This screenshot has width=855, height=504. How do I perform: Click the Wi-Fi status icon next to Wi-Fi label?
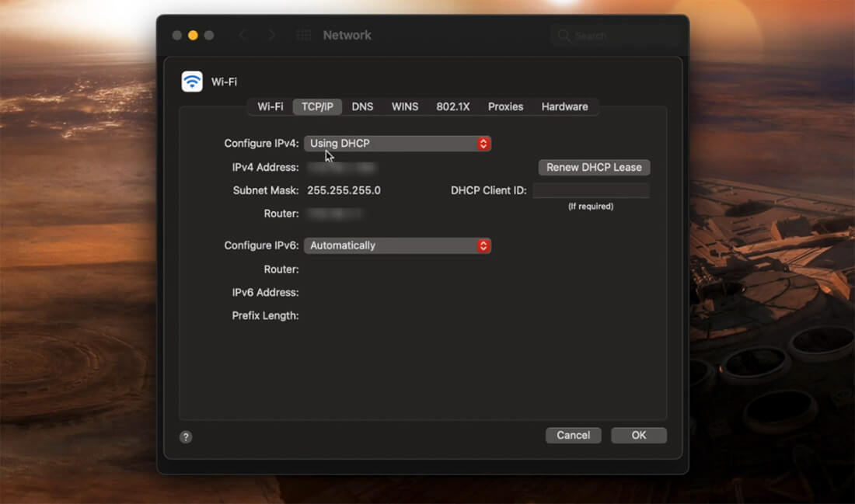[x=190, y=81]
